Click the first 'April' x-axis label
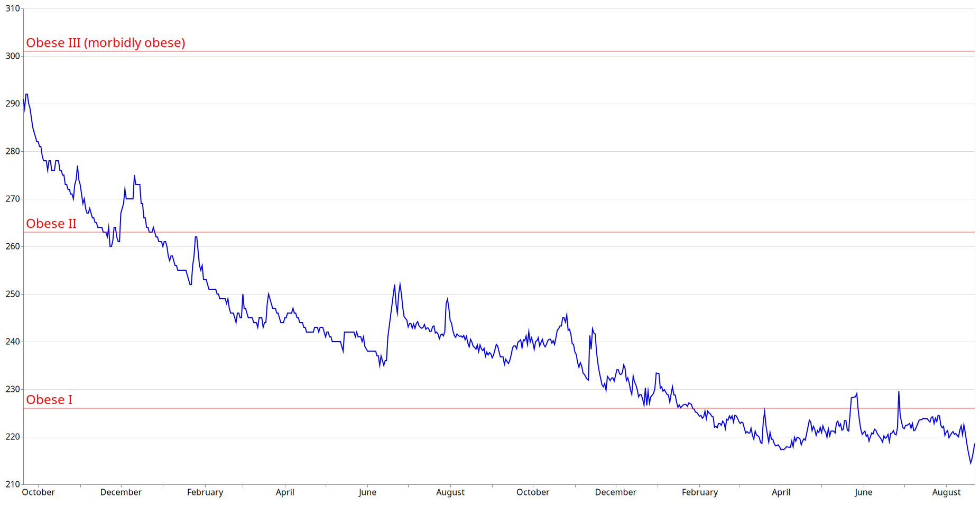980x505 pixels. 285,492
